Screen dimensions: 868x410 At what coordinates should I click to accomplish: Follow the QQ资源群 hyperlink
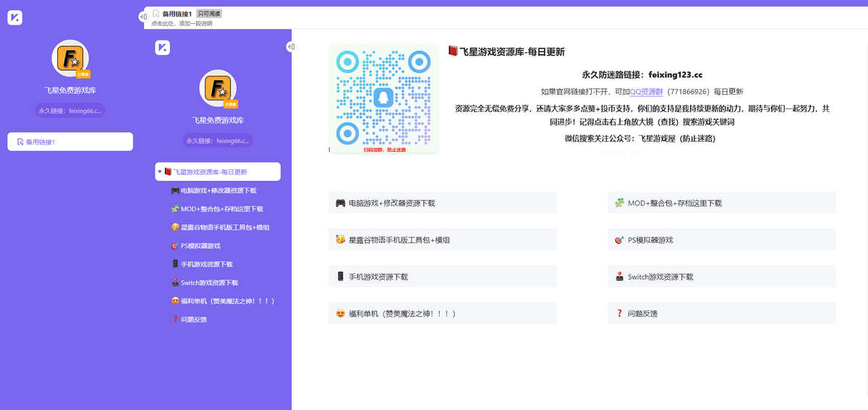click(647, 92)
